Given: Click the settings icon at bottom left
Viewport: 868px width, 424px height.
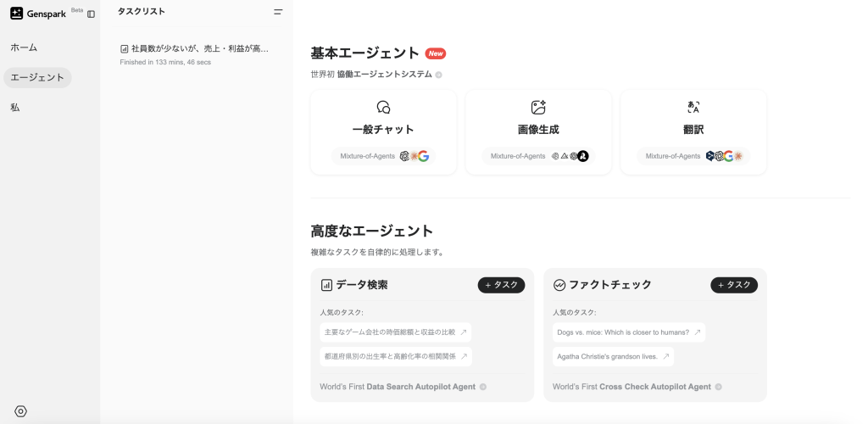Looking at the screenshot, I should tap(21, 411).
